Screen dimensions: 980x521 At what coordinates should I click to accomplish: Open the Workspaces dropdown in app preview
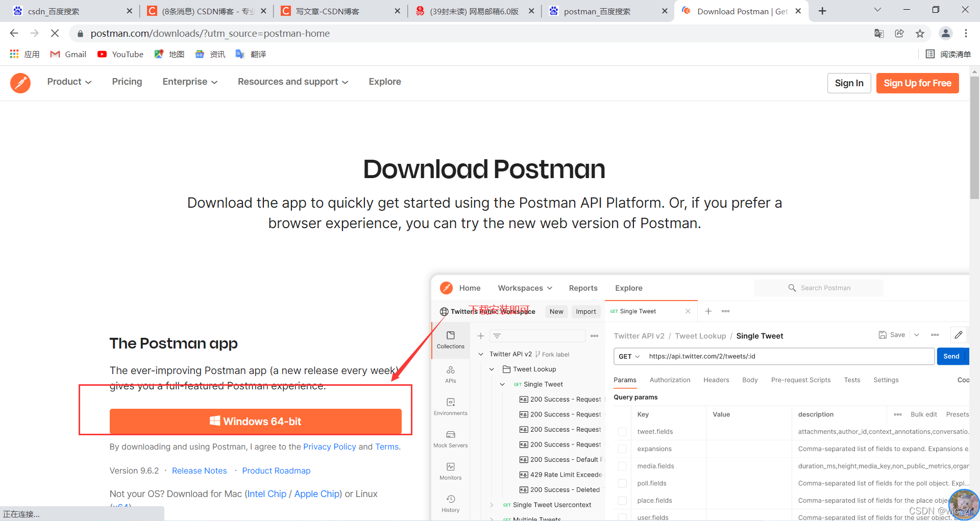click(x=525, y=288)
